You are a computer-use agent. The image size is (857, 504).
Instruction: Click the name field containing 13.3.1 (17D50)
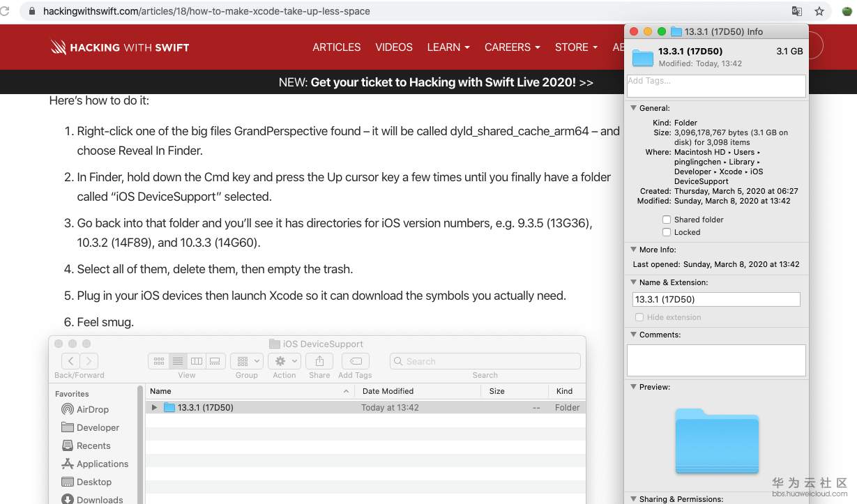point(716,300)
